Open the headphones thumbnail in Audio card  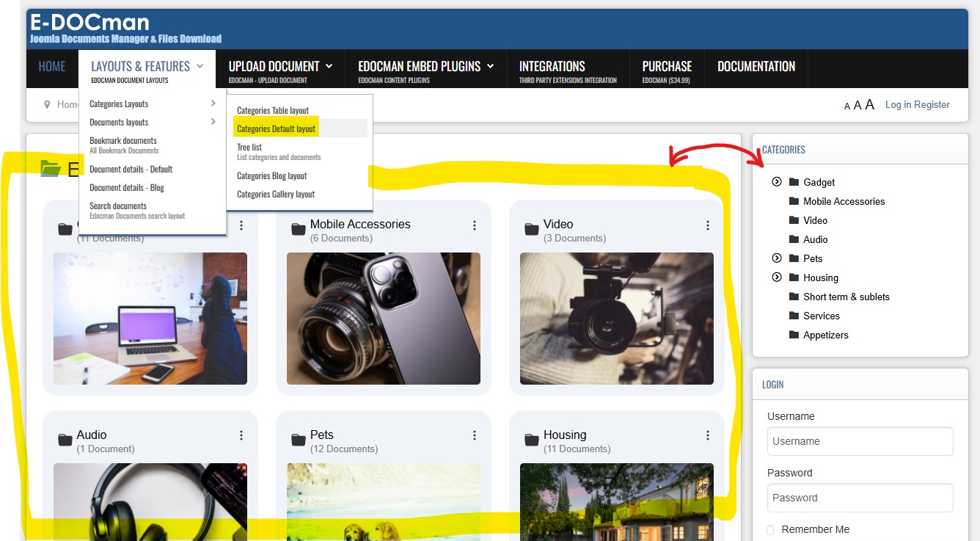(x=150, y=502)
